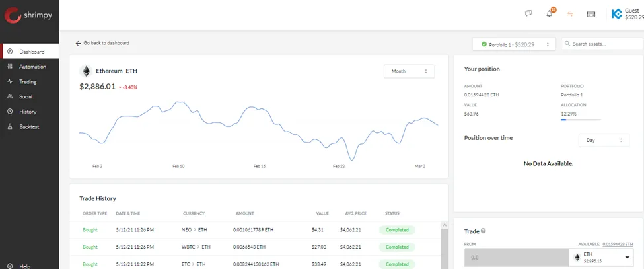Click Bought in NEO > ETH row
This screenshot has width=644, height=269.
(90, 230)
